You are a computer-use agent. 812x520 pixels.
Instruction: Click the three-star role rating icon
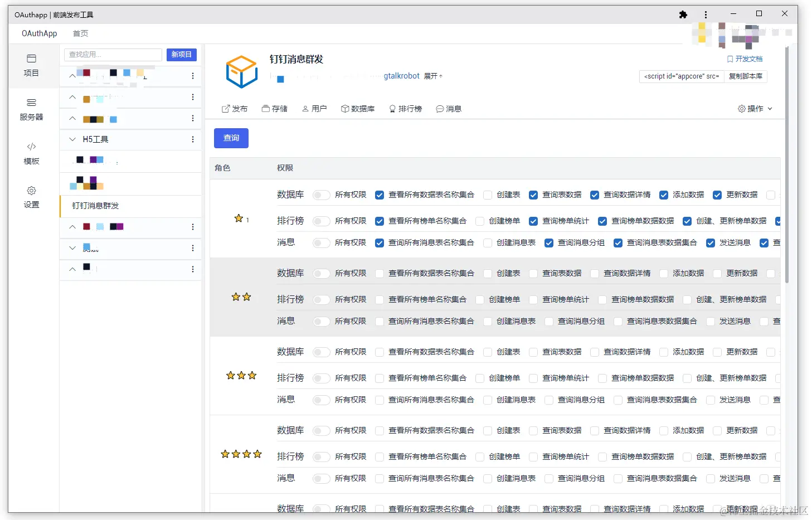pyautogui.click(x=241, y=376)
